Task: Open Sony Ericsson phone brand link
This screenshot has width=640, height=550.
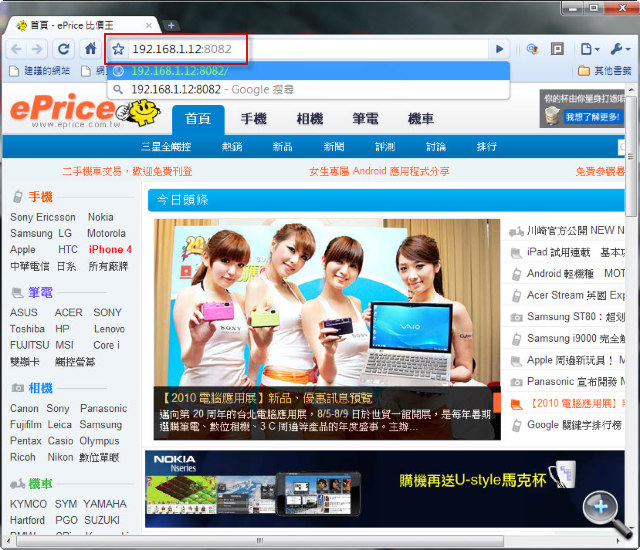Action: click(x=43, y=217)
